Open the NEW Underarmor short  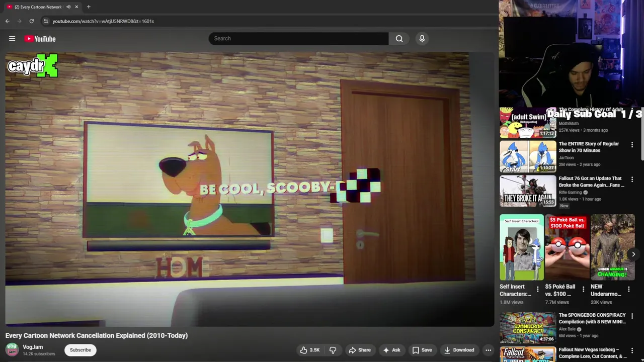613,247
